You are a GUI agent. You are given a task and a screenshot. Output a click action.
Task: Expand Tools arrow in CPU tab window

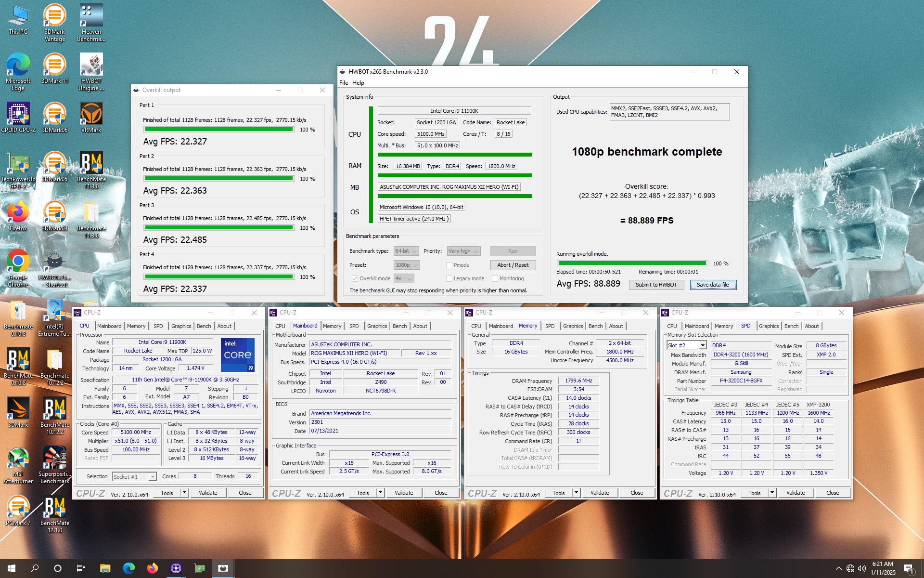[184, 493]
